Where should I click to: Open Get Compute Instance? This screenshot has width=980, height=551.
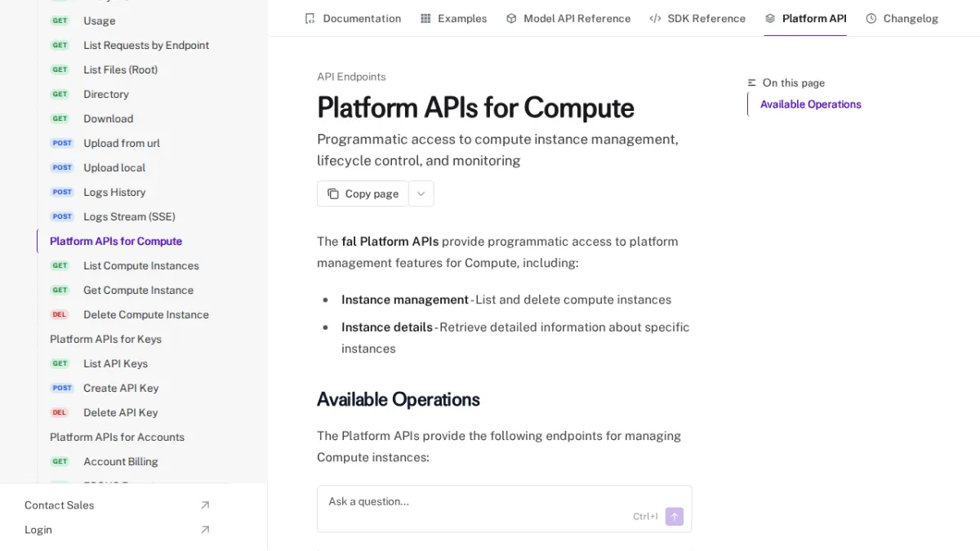[138, 290]
